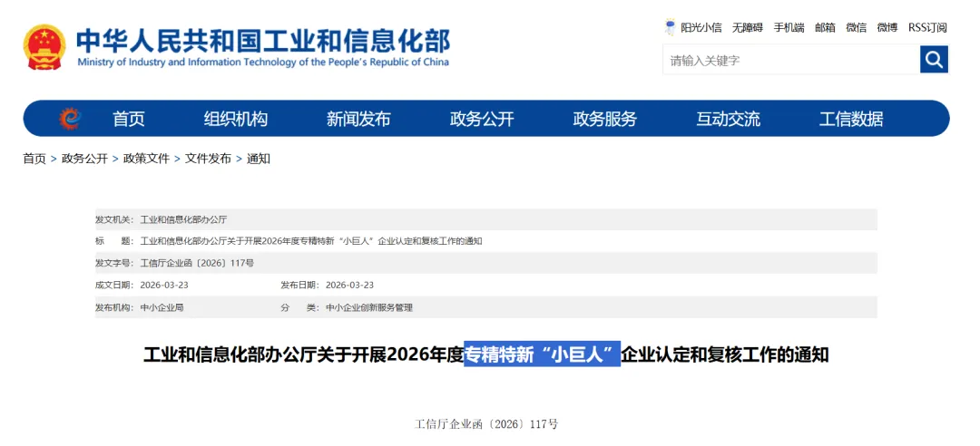The image size is (980, 446).
Task: Click the centered 工信厅企业函〔2026〕117号 line below the headline
Action: pos(486,424)
